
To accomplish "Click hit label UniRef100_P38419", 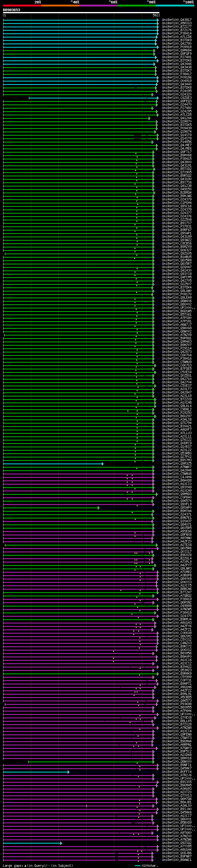I will point(177,599).
